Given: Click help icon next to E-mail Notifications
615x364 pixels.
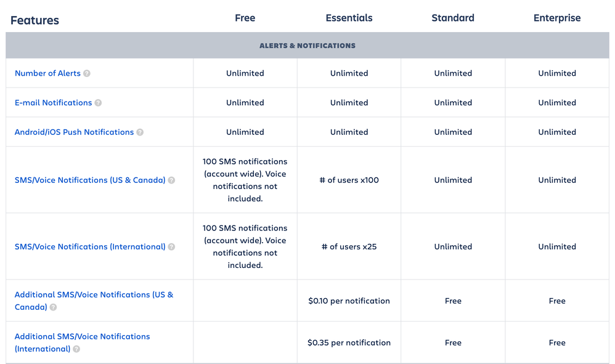Looking at the screenshot, I should click(98, 103).
